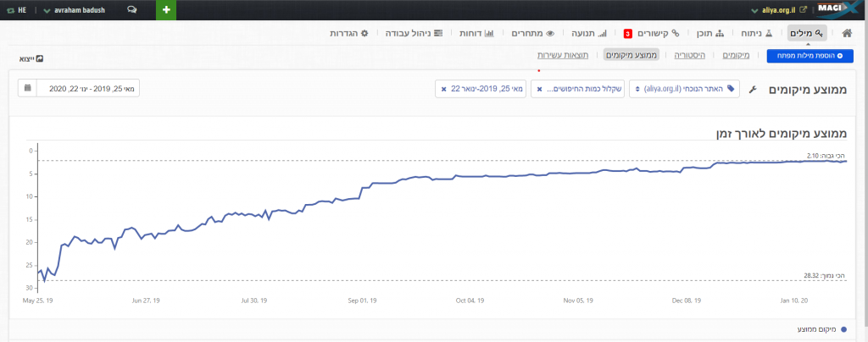Viewport: 868px width, 342px height.
Task: Open the מתחרים competitors menu
Action: click(532, 33)
